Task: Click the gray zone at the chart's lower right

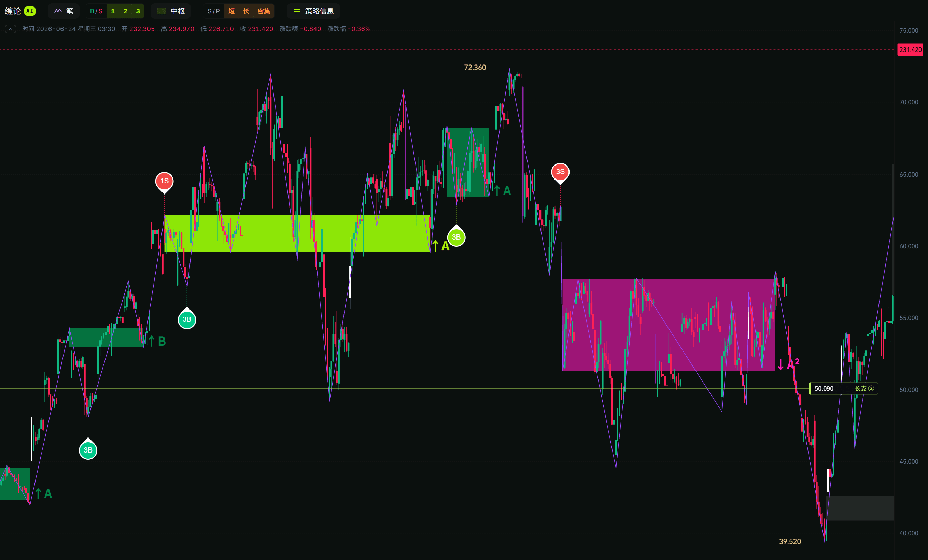Action: coord(860,508)
